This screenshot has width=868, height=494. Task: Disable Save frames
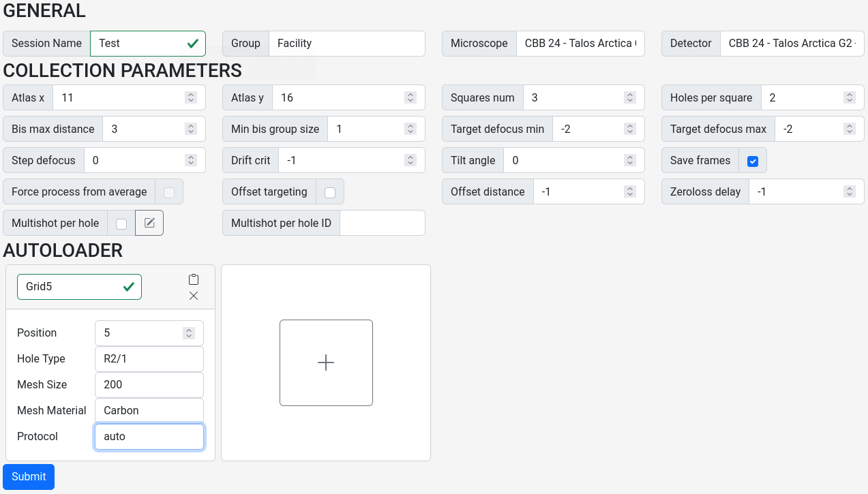(x=752, y=160)
